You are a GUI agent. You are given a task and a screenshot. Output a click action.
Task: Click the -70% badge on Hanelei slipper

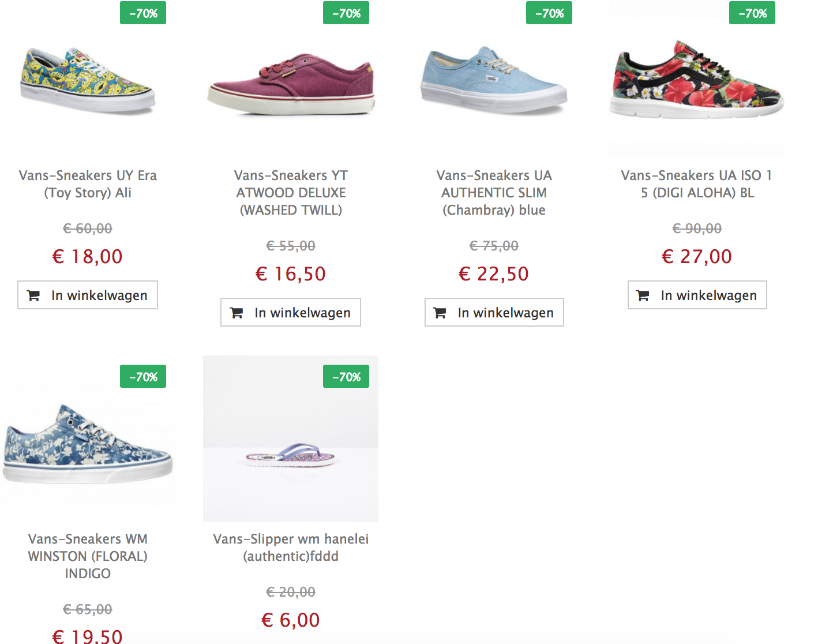[346, 377]
